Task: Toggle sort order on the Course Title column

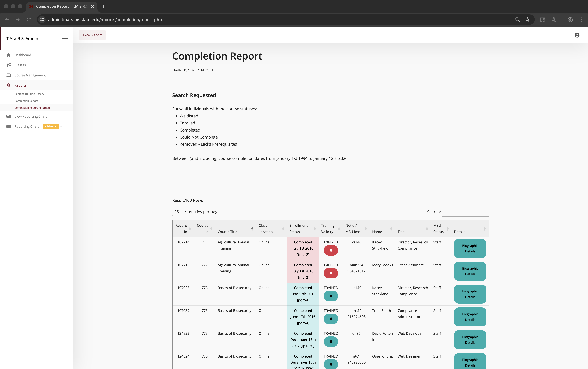Action: 252,228
